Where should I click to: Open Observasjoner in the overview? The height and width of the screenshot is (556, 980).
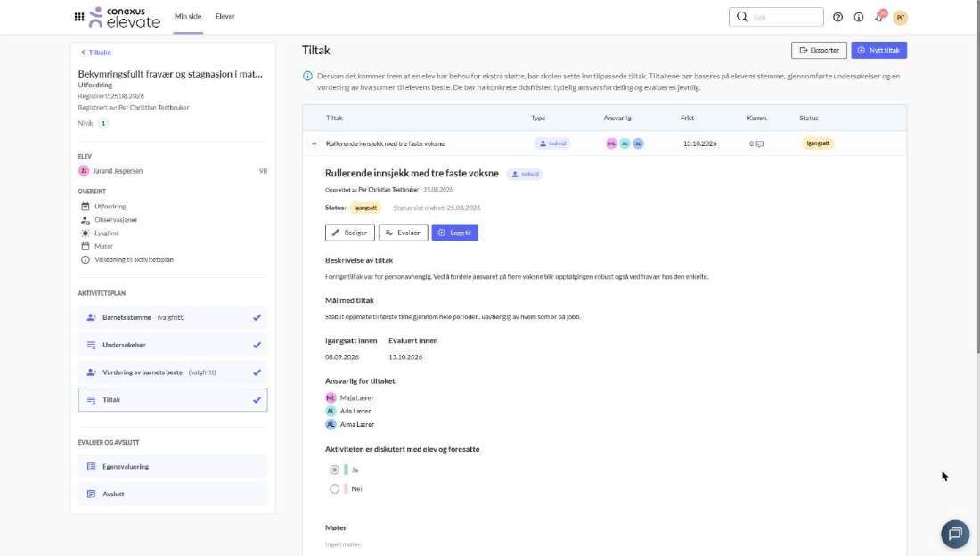116,220
